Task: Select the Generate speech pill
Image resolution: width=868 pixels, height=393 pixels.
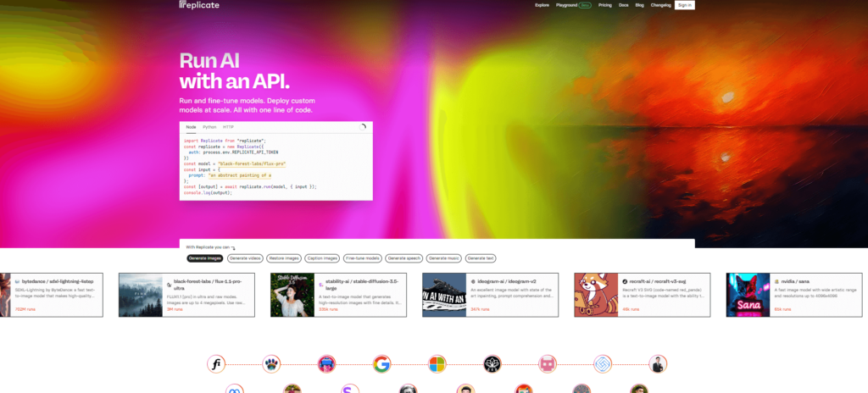Action: (x=404, y=258)
